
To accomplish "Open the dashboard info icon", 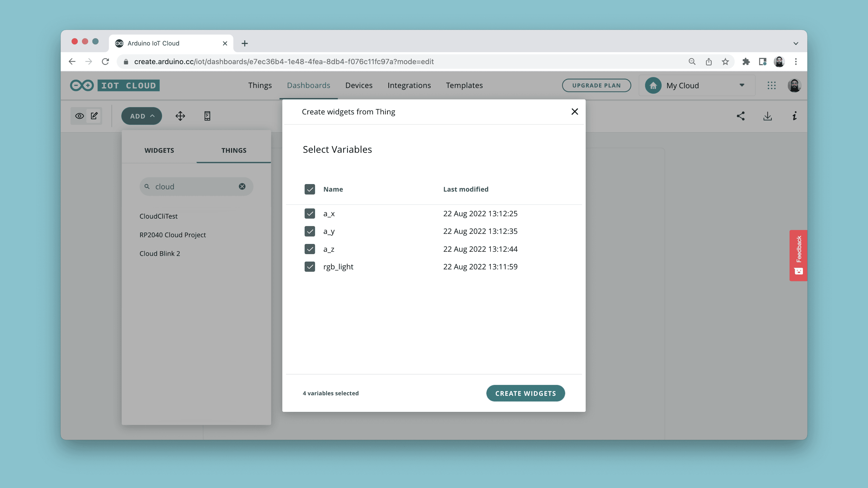I will tap(794, 116).
